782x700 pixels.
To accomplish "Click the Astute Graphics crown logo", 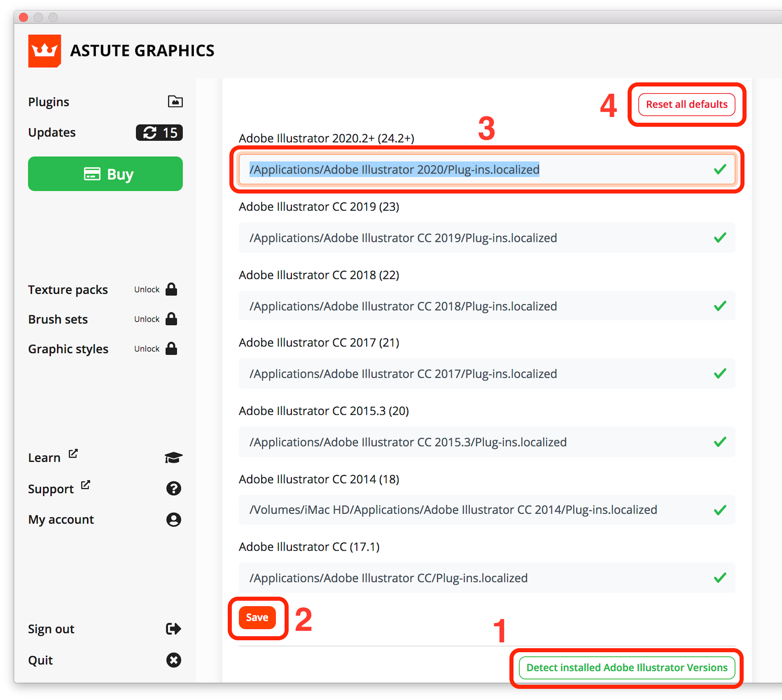I will (x=45, y=50).
